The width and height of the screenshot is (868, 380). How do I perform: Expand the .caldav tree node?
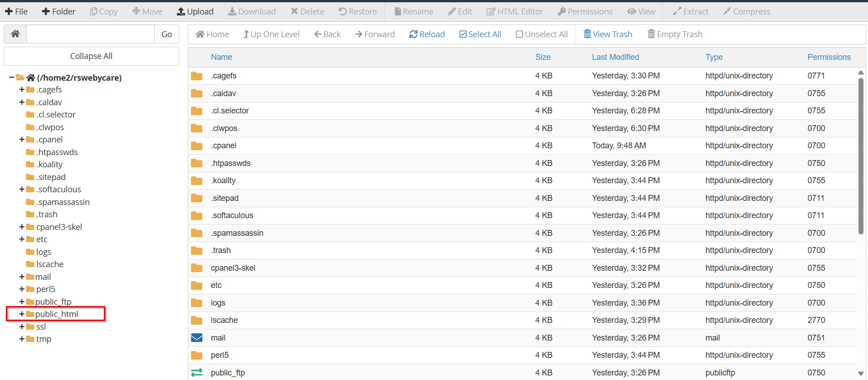click(x=22, y=102)
